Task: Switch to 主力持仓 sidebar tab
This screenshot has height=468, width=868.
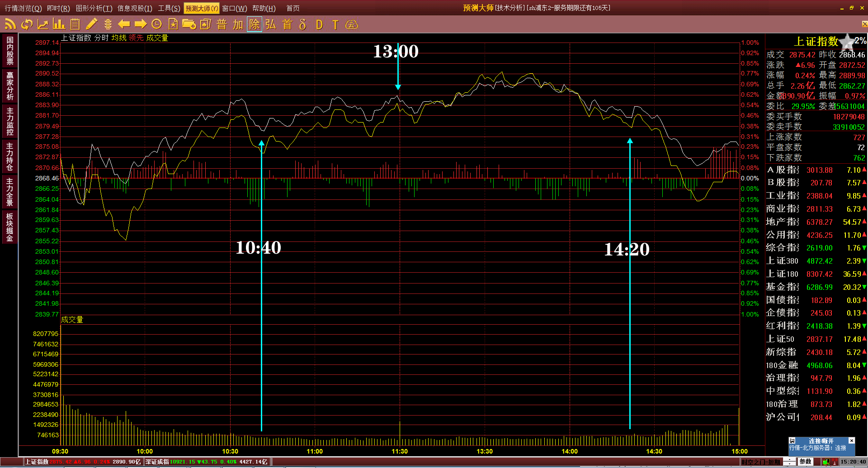Action: coord(9,156)
